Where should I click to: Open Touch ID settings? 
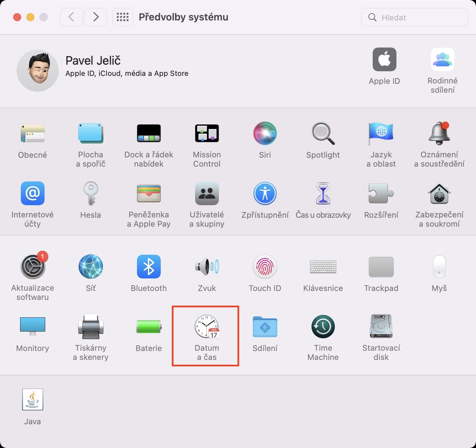point(265,267)
